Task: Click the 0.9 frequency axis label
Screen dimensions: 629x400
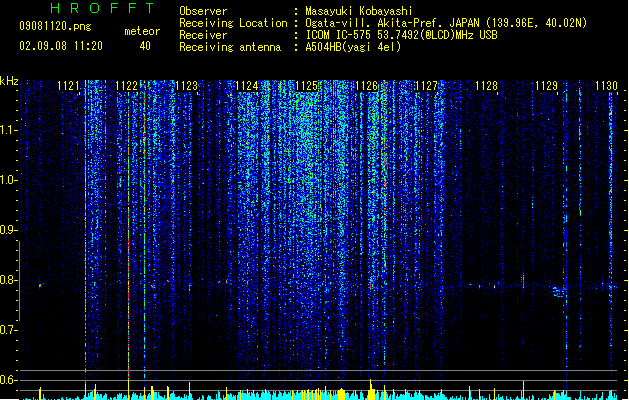Action: 8,230
